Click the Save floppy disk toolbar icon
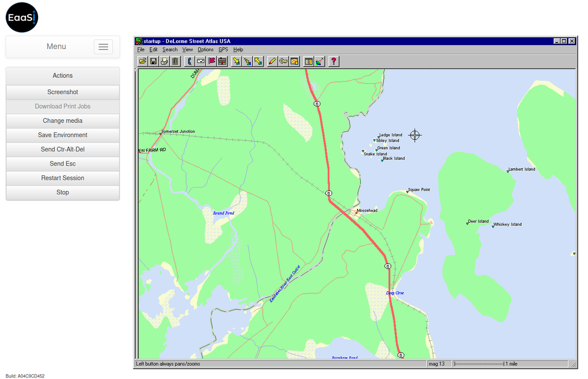The height and width of the screenshot is (379, 588). click(x=153, y=61)
